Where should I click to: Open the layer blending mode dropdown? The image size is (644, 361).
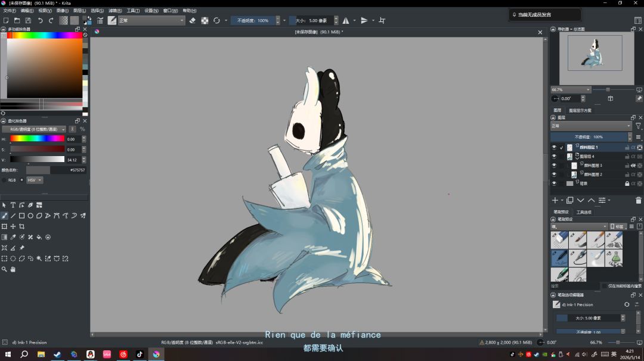pyautogui.click(x=590, y=126)
